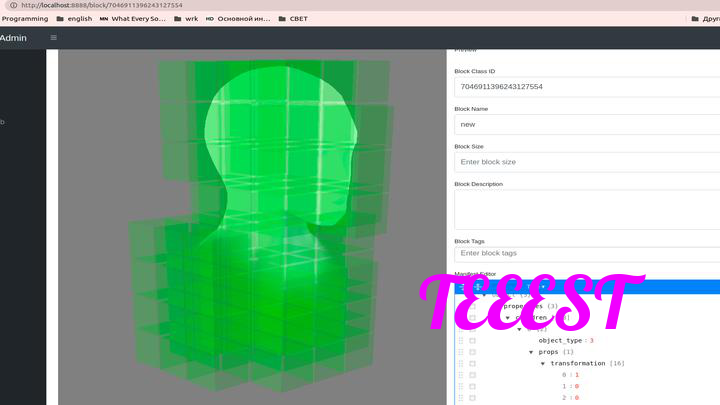
Task: Click the 'Enter block tags' input
Action: (x=587, y=253)
